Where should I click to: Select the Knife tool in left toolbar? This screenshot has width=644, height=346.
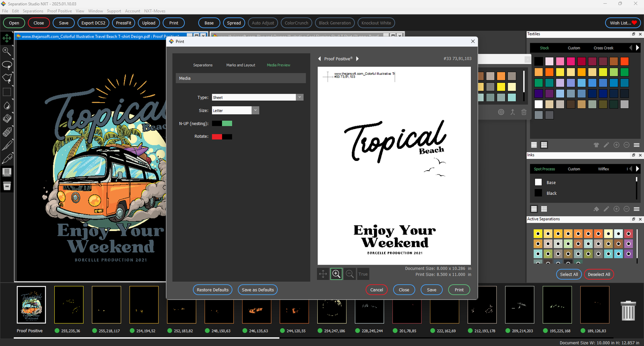(x=7, y=145)
